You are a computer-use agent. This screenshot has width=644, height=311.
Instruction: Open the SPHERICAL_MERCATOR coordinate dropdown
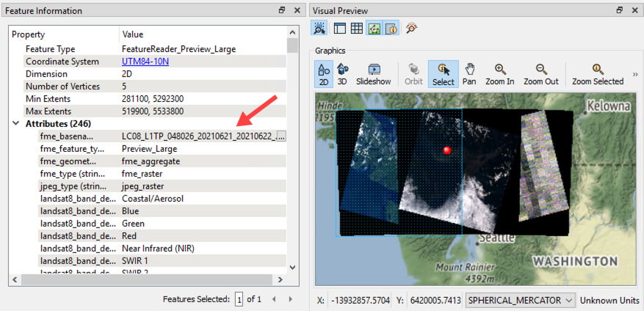click(x=521, y=300)
